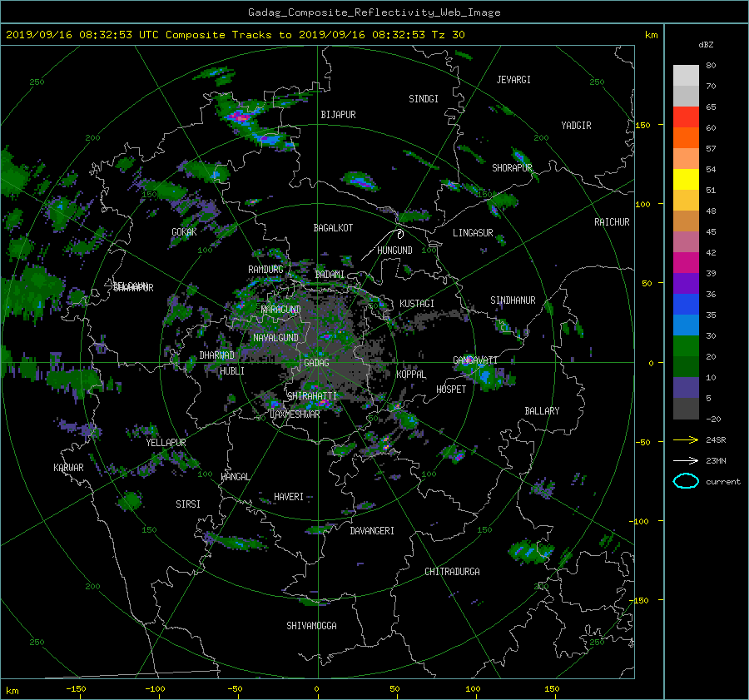Image resolution: width=749 pixels, height=700 pixels.
Task: Click the BADAMI city label
Action: coord(330,275)
